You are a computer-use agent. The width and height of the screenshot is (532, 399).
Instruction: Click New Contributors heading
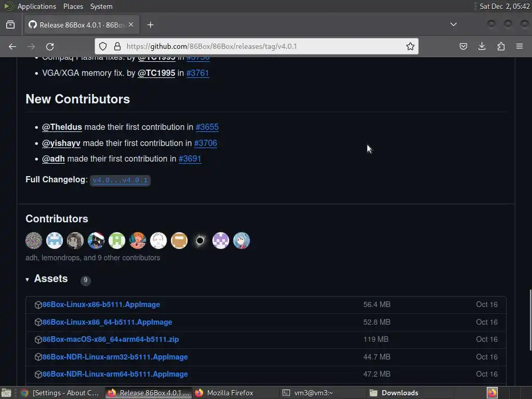[78, 99]
